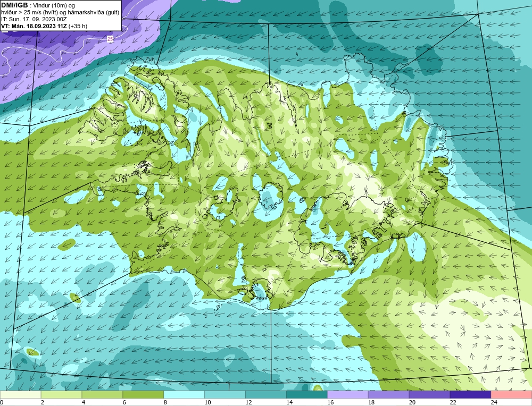Viewport: 532px width, 406px height.
Task: Click the 18-20 m/s medium purple legend swatch
Action: 388,395
